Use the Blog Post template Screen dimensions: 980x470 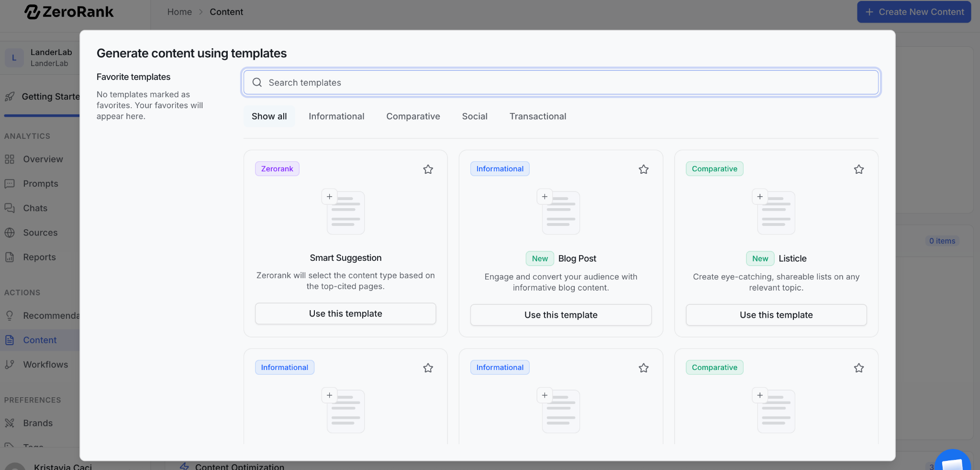click(x=561, y=315)
